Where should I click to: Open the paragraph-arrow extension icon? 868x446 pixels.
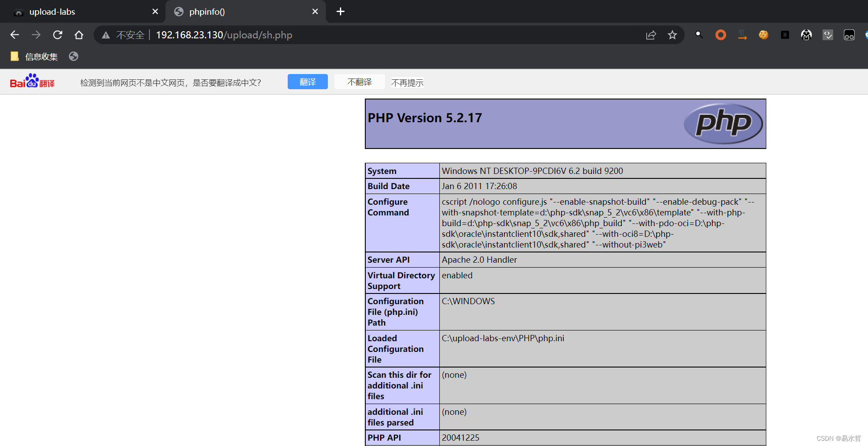click(742, 35)
